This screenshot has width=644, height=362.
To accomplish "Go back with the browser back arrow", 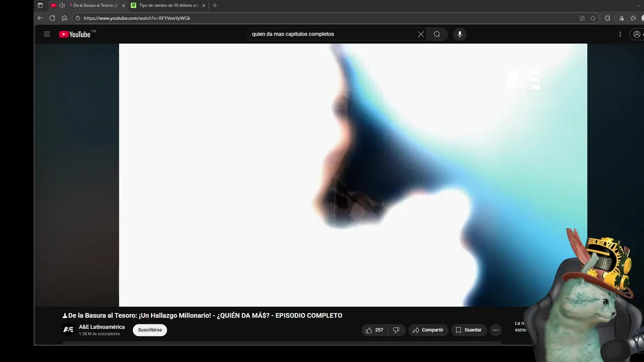I will click(40, 18).
